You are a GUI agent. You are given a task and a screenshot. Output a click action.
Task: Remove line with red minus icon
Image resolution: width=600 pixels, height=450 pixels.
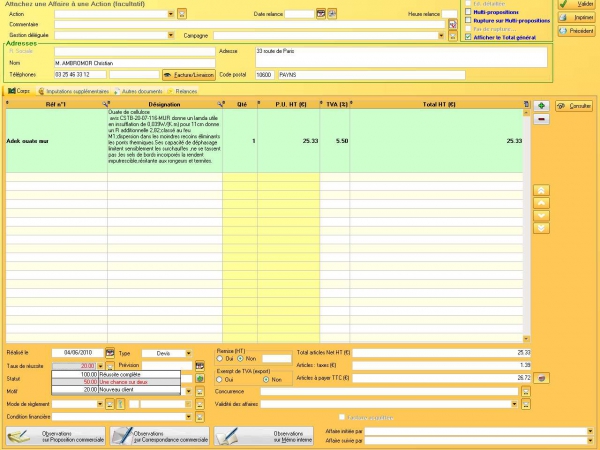pos(541,119)
